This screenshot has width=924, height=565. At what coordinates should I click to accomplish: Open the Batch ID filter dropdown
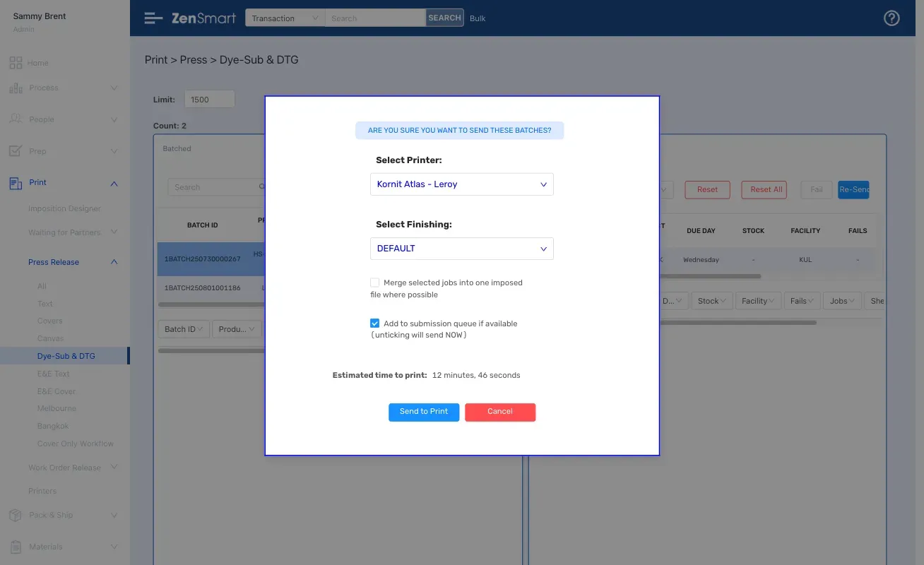click(x=184, y=329)
